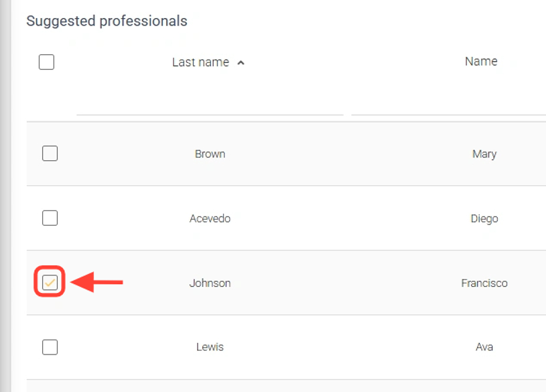Sort by the Name column header
This screenshot has height=392, width=546.
coord(481,61)
